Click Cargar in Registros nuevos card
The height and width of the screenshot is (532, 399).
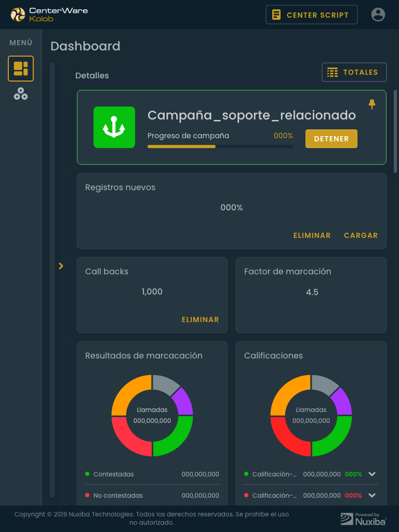[361, 235]
